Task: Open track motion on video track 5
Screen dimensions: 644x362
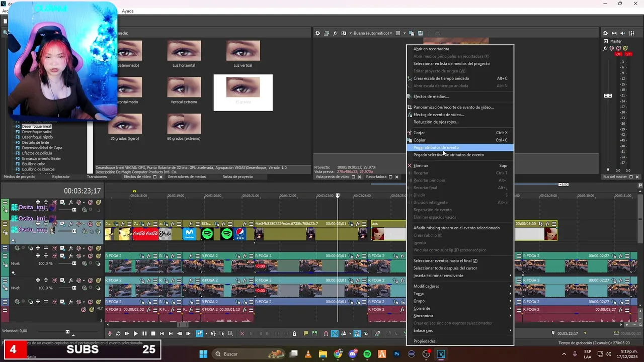Action: (x=62, y=280)
